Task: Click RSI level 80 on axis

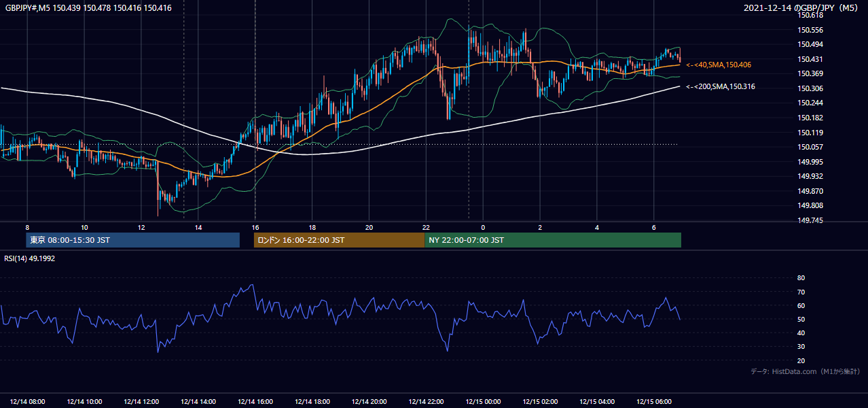Action: (x=801, y=278)
